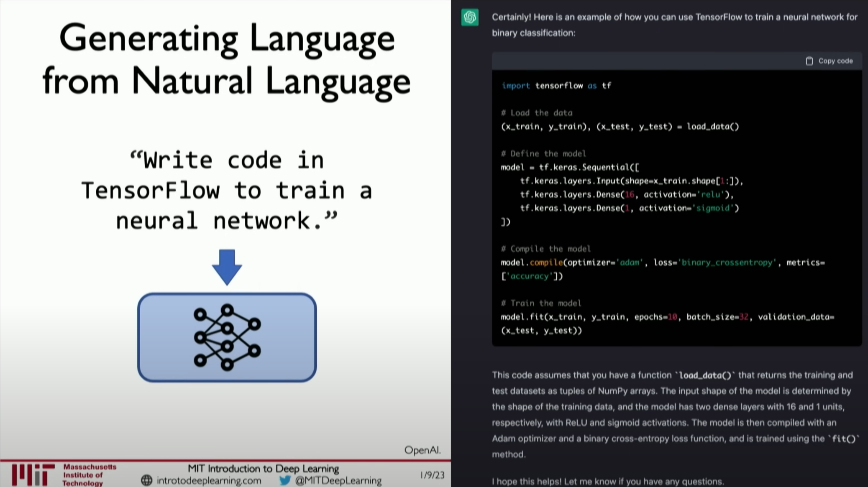Click the comment "# Load the data"
The image size is (868, 487).
coord(537,113)
